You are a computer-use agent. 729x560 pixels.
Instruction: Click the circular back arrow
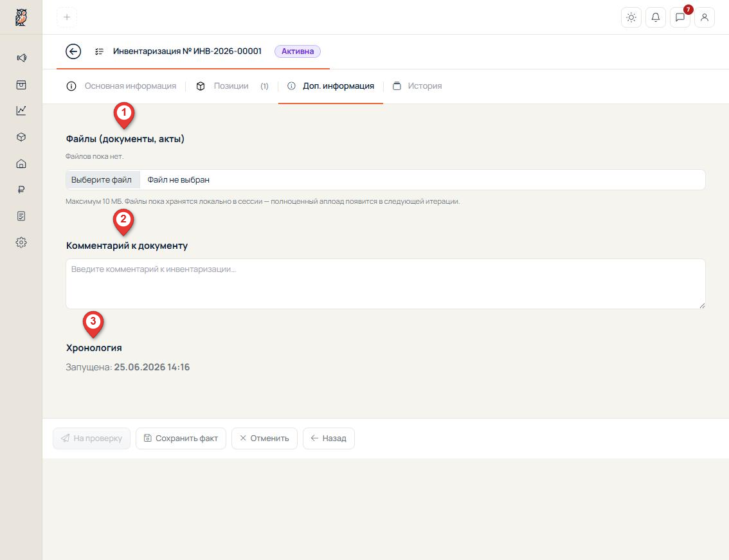pos(73,51)
